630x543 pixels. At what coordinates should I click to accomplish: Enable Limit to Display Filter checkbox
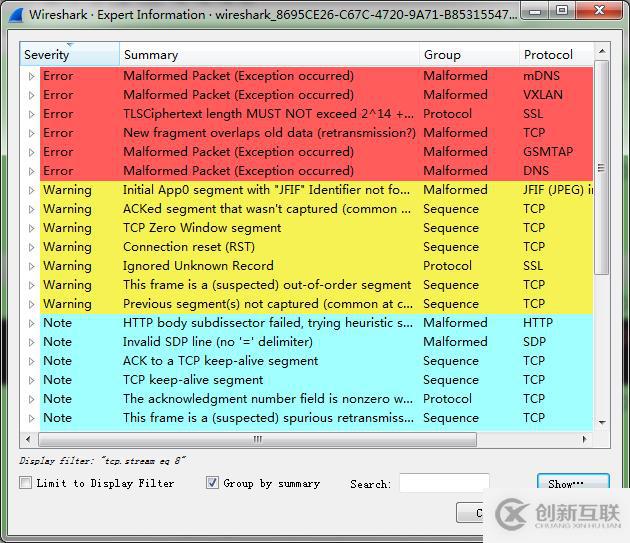(25, 482)
